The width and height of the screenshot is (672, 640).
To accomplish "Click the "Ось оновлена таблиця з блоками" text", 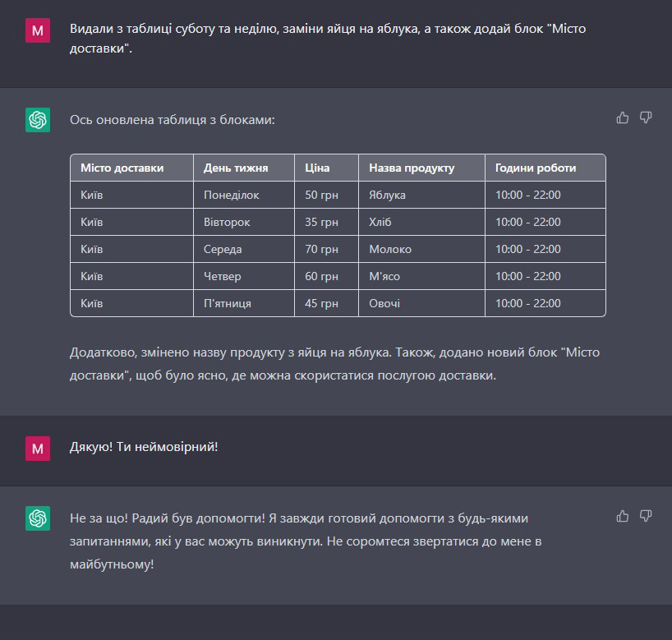I will coord(172,120).
